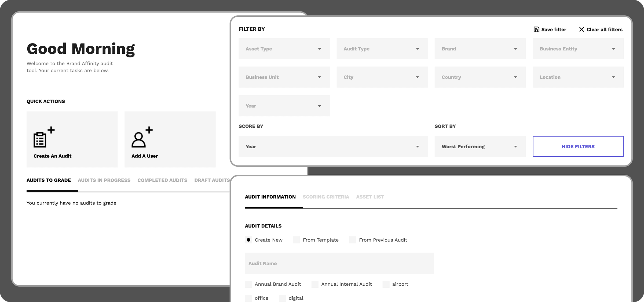Click the X icon beside Clear all filters

pos(581,30)
